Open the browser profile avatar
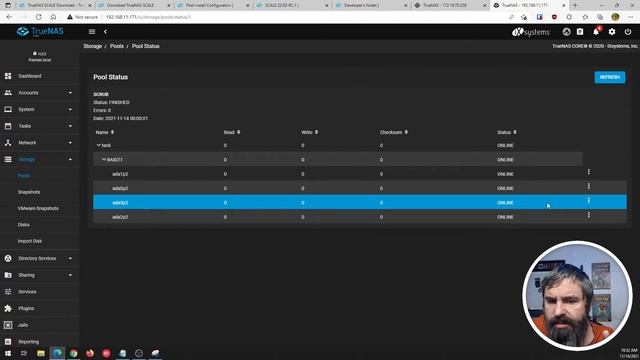This screenshot has width=640, height=360. [x=615, y=17]
